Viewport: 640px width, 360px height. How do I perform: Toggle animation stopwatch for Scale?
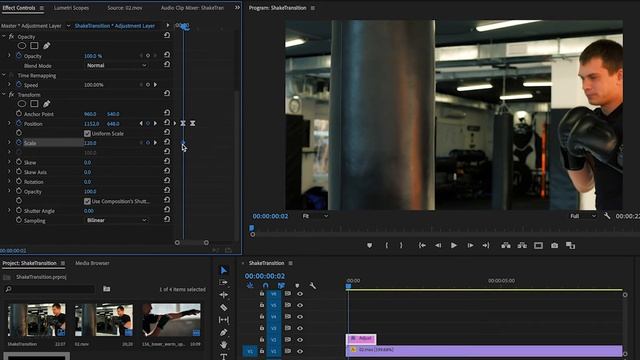tap(19, 142)
